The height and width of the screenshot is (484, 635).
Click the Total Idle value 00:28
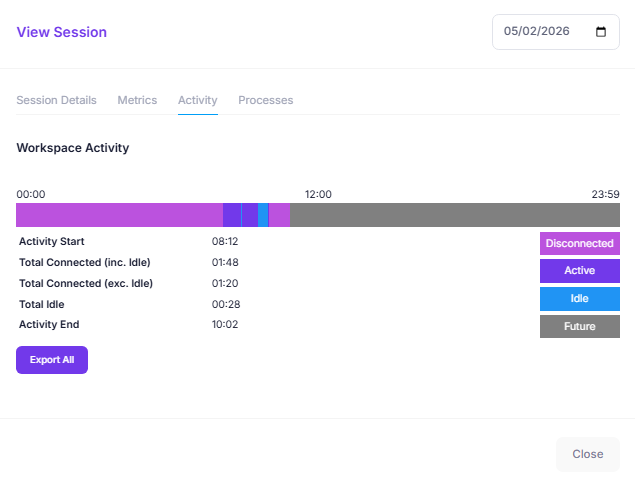point(225,304)
